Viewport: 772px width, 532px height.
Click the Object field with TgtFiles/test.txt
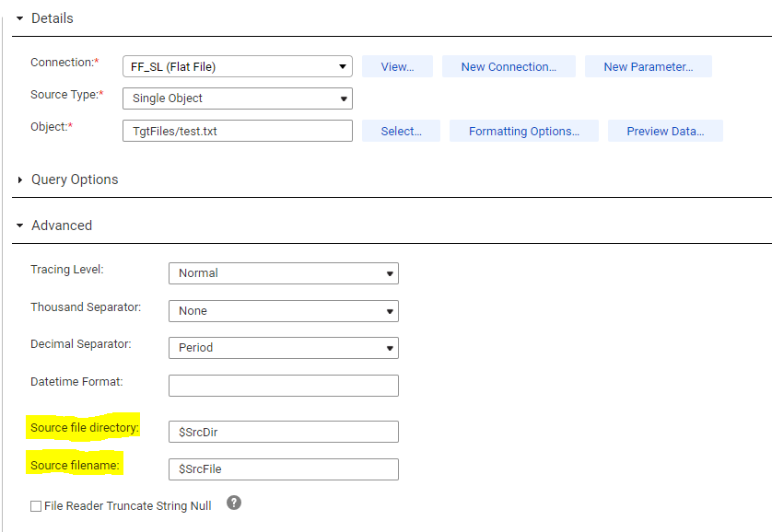click(x=238, y=131)
